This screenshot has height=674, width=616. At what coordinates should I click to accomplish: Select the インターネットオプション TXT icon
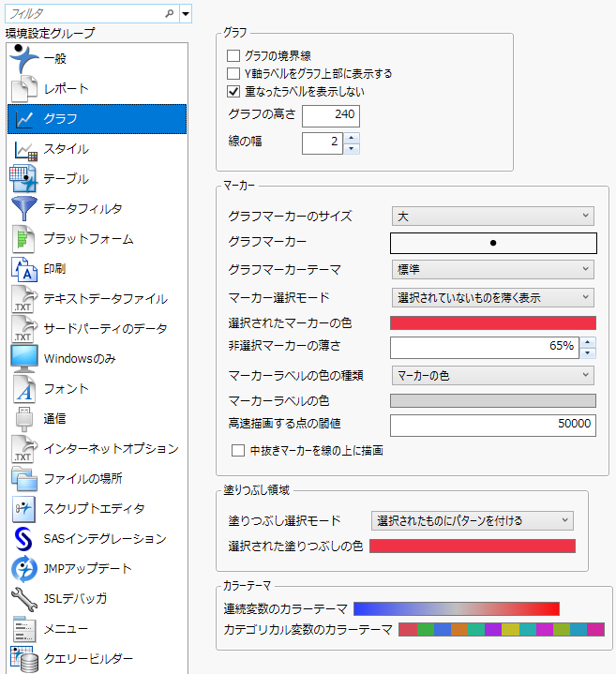click(24, 449)
